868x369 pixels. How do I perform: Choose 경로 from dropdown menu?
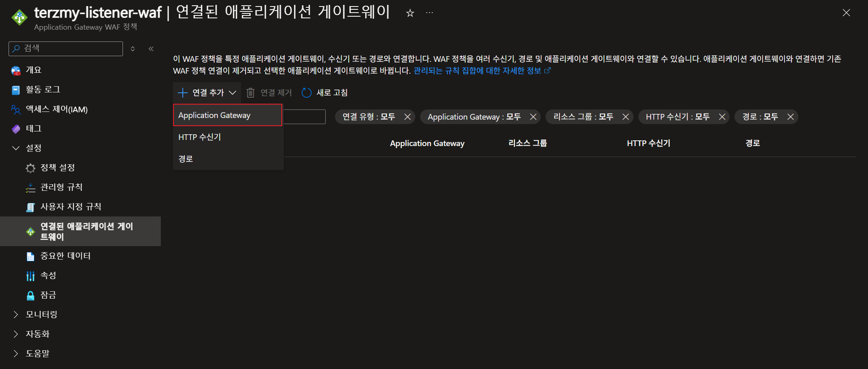point(228,159)
